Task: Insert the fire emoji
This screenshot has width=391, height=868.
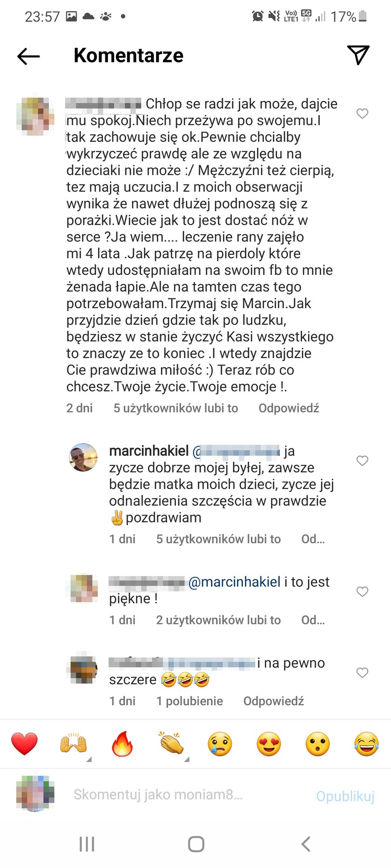Action: tap(122, 743)
